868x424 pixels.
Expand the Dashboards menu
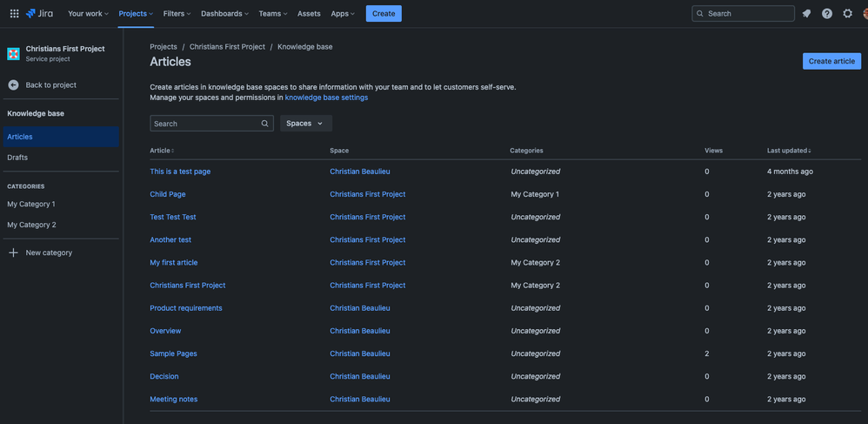pyautogui.click(x=224, y=13)
